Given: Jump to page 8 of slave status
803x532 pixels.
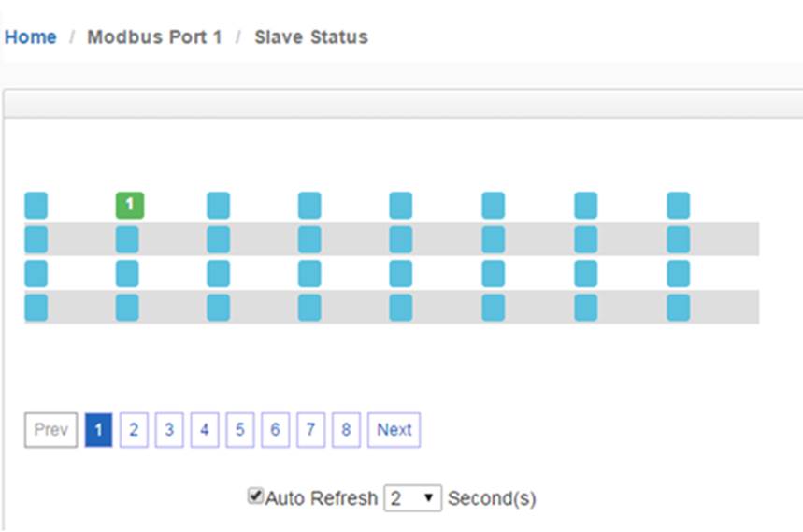Looking at the screenshot, I should pyautogui.click(x=346, y=429).
